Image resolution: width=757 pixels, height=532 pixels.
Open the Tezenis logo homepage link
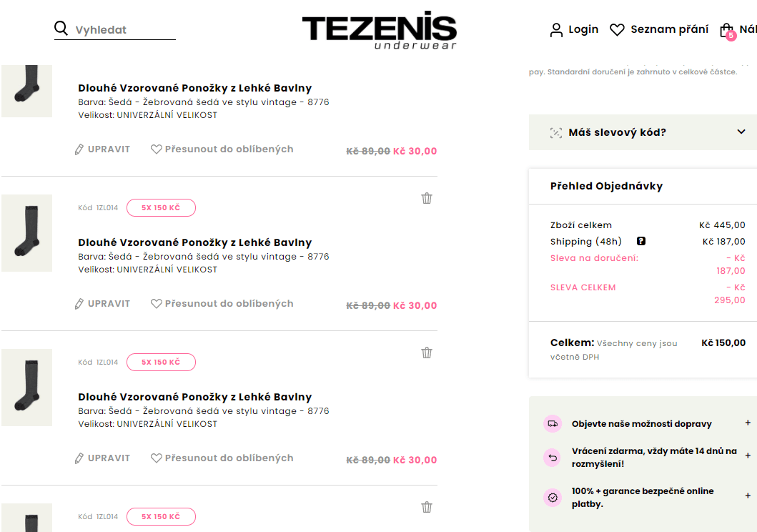[380, 30]
